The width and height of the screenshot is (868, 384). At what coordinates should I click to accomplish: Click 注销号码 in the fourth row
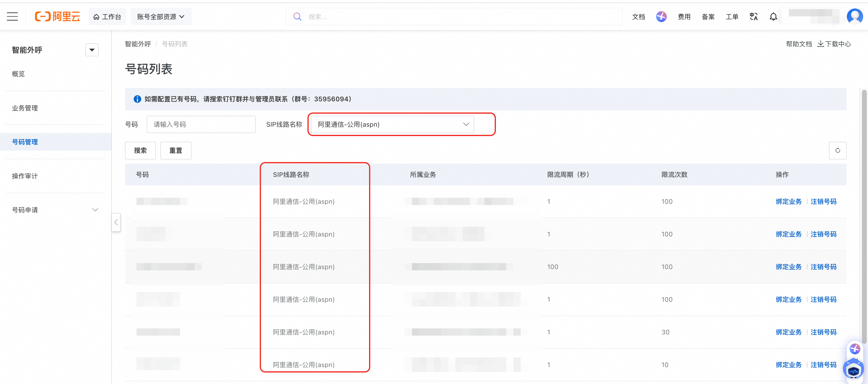tap(823, 299)
